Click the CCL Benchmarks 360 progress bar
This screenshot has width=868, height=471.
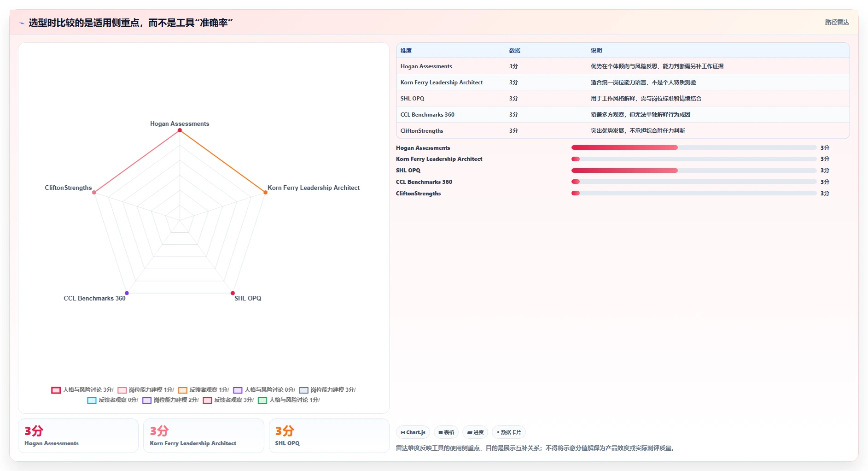pos(694,182)
